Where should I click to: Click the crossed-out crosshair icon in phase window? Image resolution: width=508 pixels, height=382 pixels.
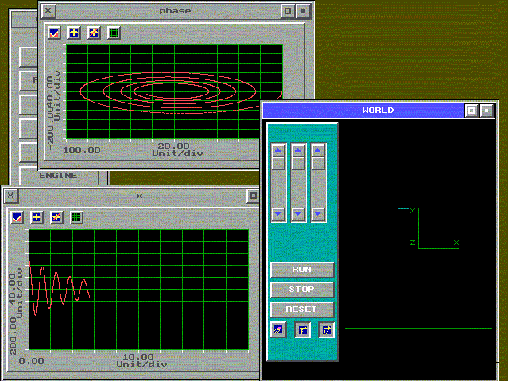coord(94,33)
